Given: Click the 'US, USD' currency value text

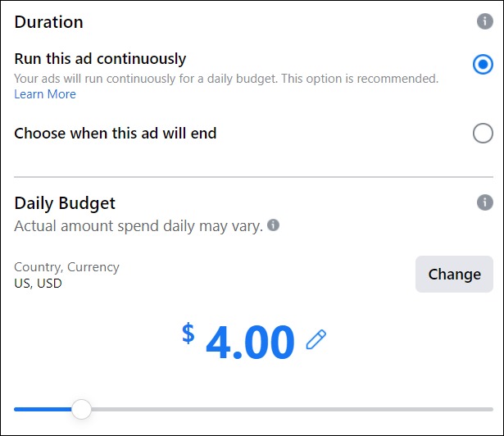Looking at the screenshot, I should point(38,284).
